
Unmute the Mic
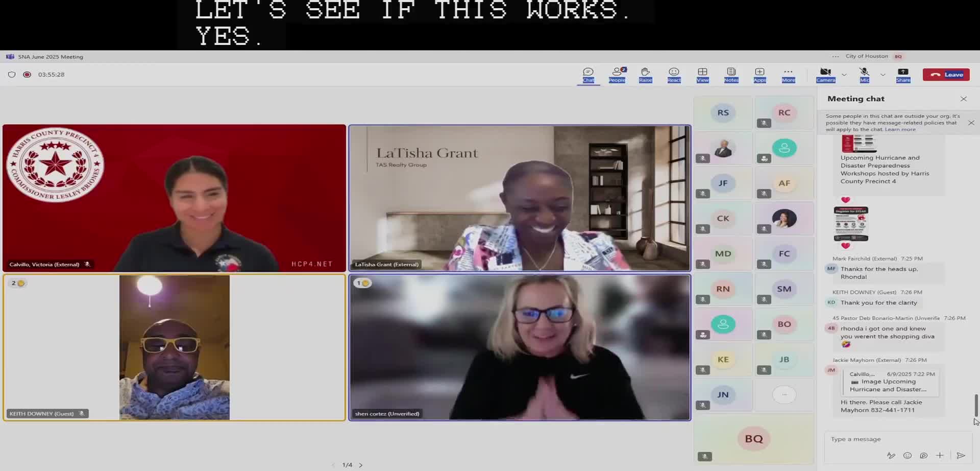pyautogui.click(x=864, y=74)
